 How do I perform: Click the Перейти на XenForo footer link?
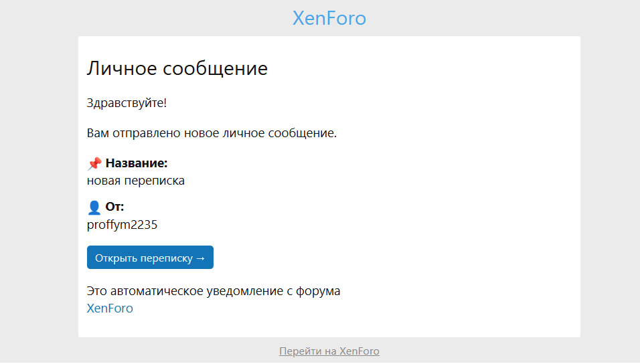(329, 351)
